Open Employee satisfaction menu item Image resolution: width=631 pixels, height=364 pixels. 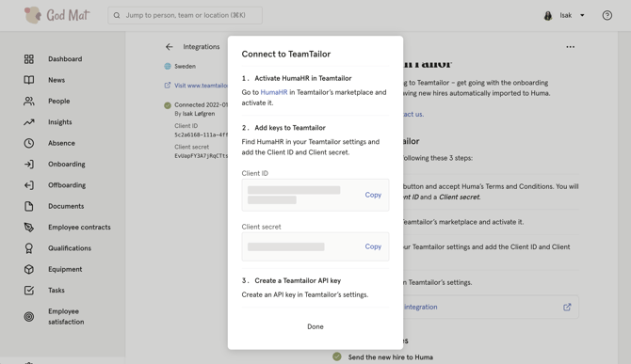point(66,317)
